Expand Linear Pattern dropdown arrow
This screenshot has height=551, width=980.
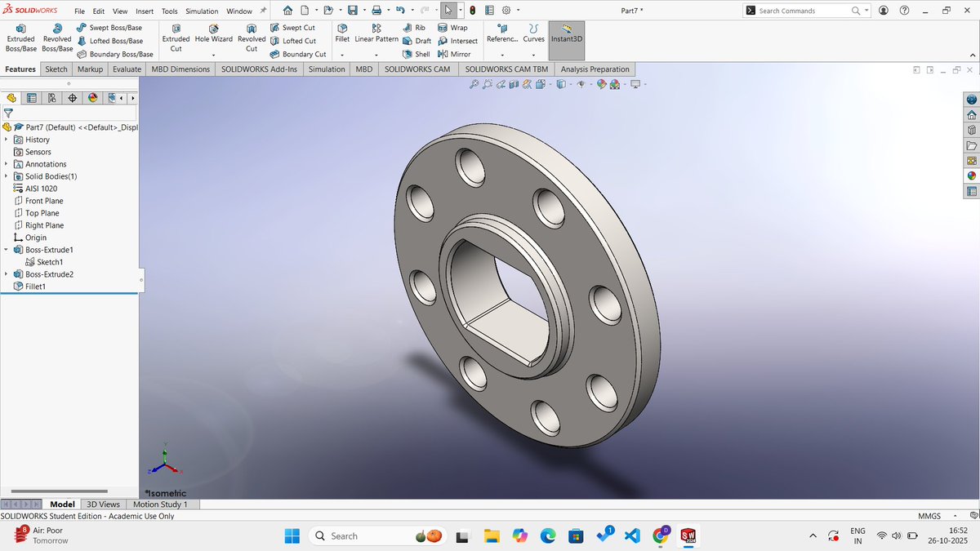[376, 55]
